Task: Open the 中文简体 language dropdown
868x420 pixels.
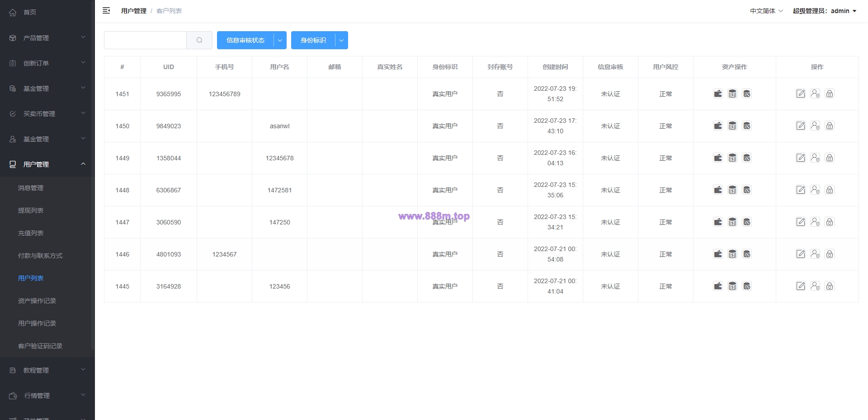Action: coord(766,11)
